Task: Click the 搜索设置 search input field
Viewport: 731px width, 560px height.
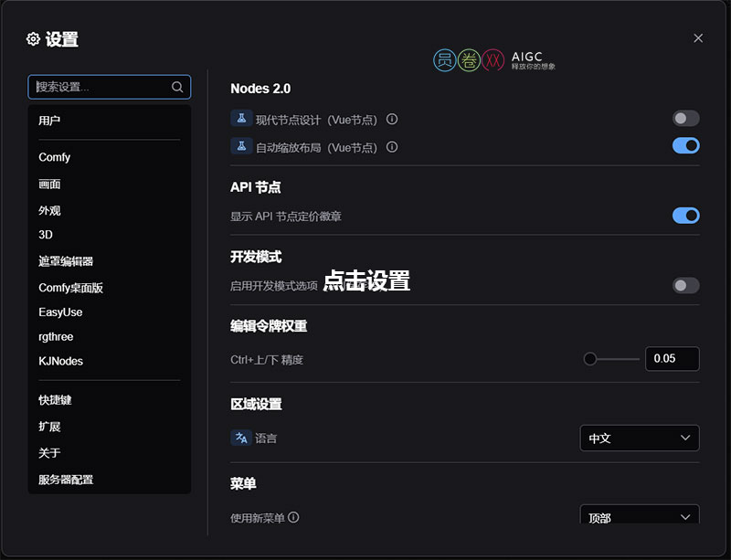Action: 101,87
